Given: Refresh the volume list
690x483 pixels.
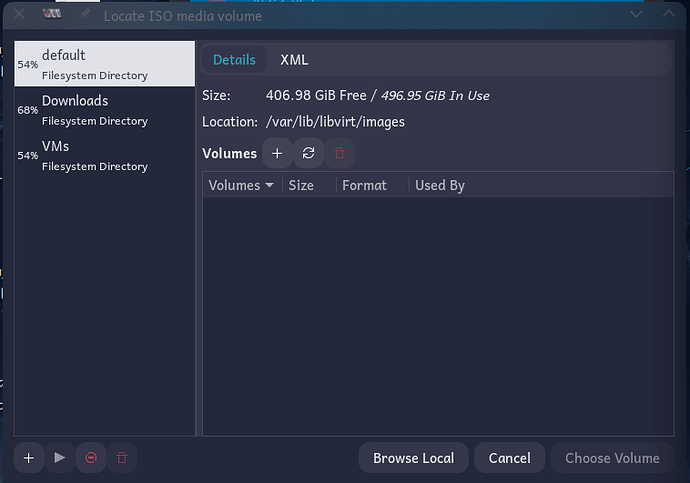Looking at the screenshot, I should coord(308,153).
